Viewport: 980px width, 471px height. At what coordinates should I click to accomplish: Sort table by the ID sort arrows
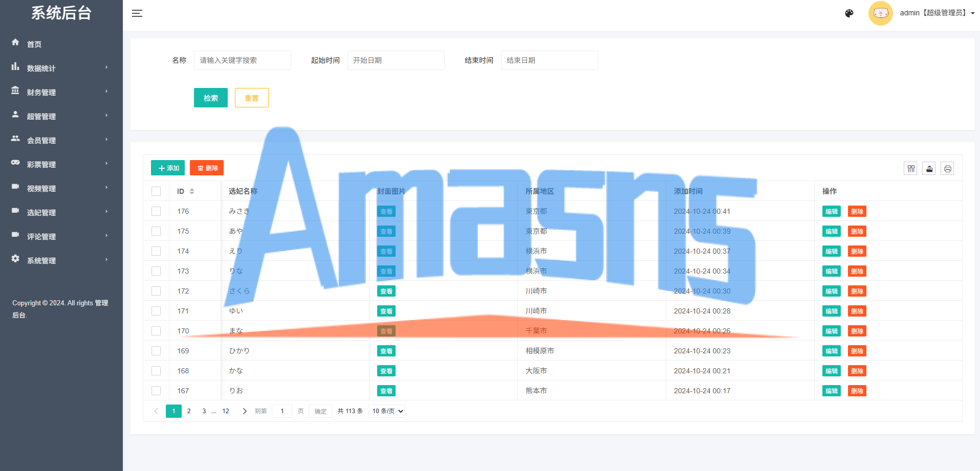192,191
